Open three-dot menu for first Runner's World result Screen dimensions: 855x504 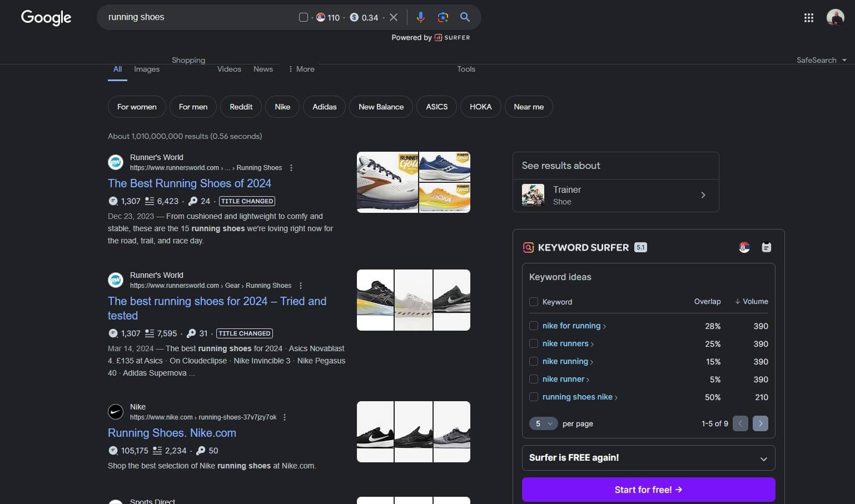pyautogui.click(x=291, y=168)
